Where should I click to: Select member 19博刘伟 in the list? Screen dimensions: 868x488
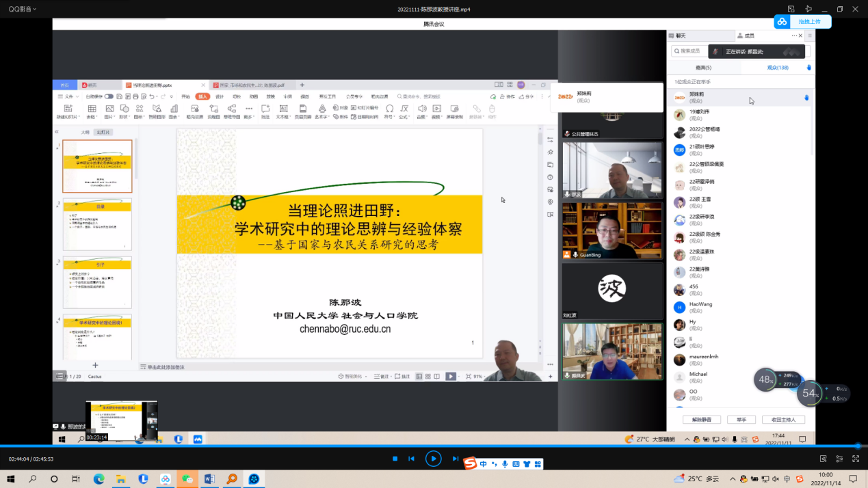pos(739,115)
